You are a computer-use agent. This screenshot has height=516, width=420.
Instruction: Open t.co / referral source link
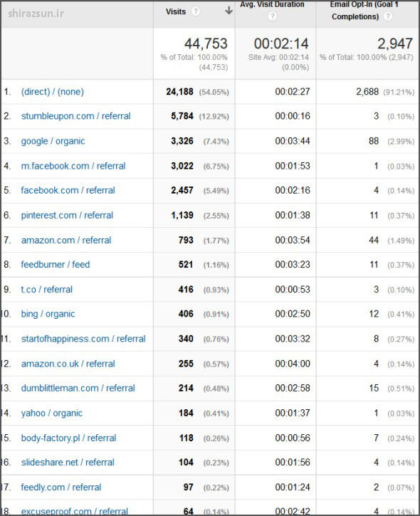(47, 290)
